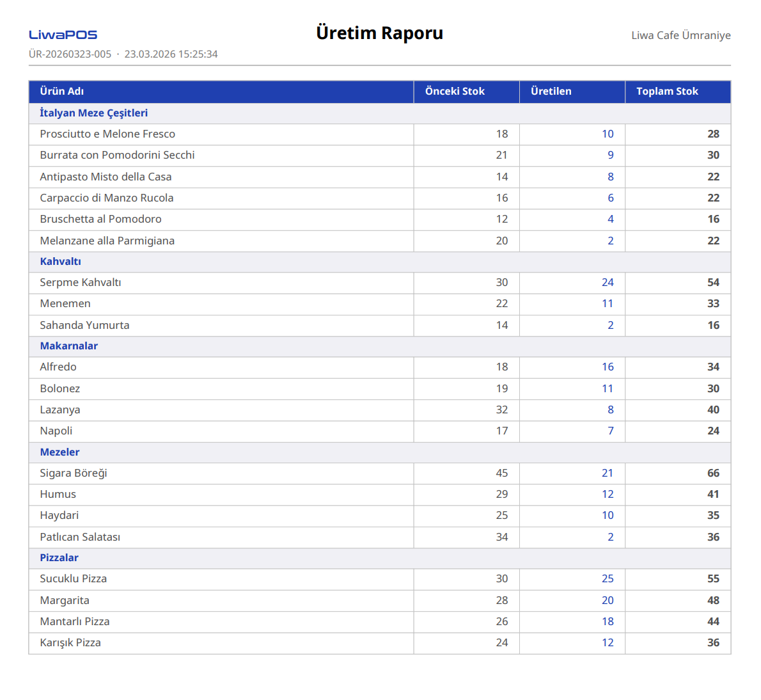
Task: Select the Lazanya previous stock cell
Action: click(x=501, y=410)
